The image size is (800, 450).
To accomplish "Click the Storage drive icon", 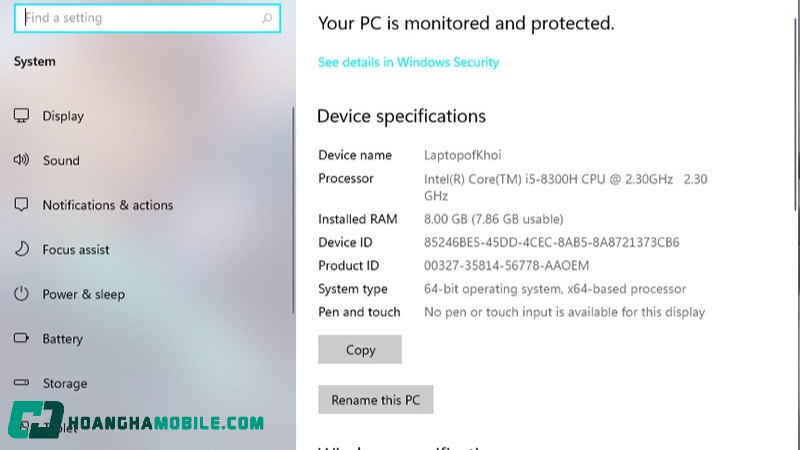I will pyautogui.click(x=21, y=383).
